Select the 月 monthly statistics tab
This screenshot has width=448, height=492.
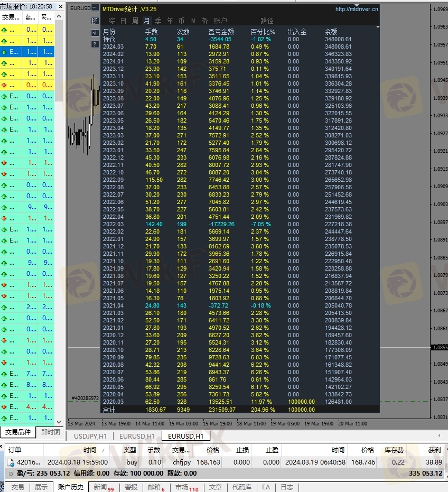pos(146,21)
